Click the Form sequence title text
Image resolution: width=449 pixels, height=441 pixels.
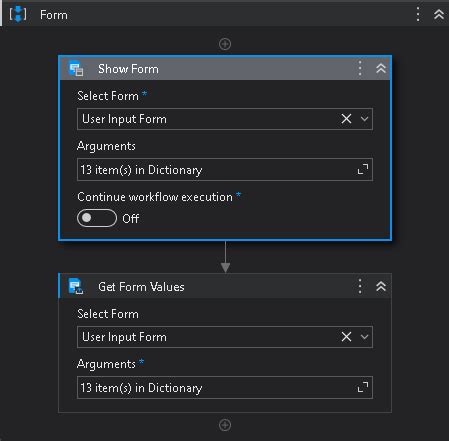[x=54, y=15]
